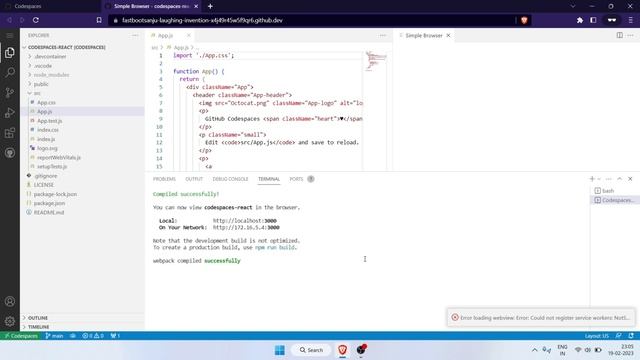The image size is (640, 360).
Task: Open the Source Control view
Action: [10, 93]
